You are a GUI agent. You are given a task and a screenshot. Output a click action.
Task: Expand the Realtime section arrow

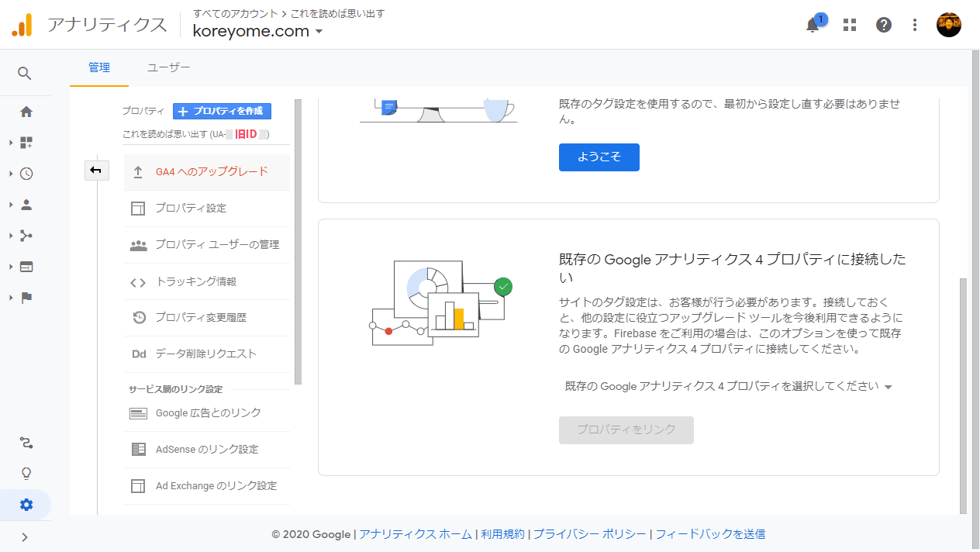(11, 174)
